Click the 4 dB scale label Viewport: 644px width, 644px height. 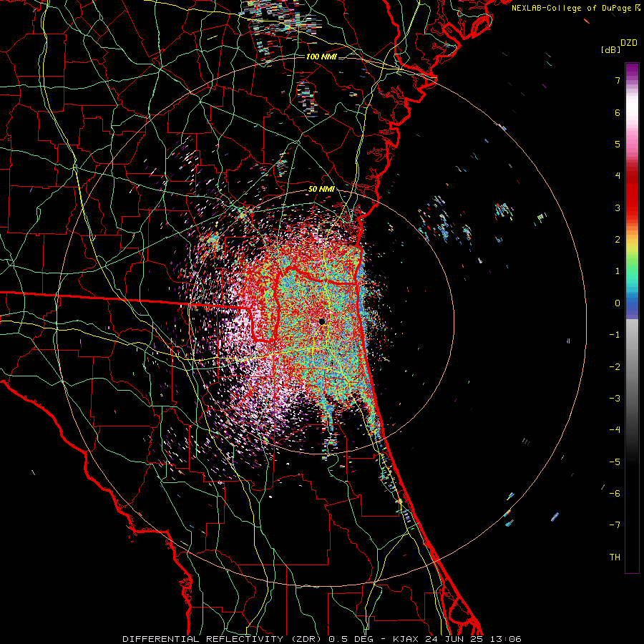[618, 176]
